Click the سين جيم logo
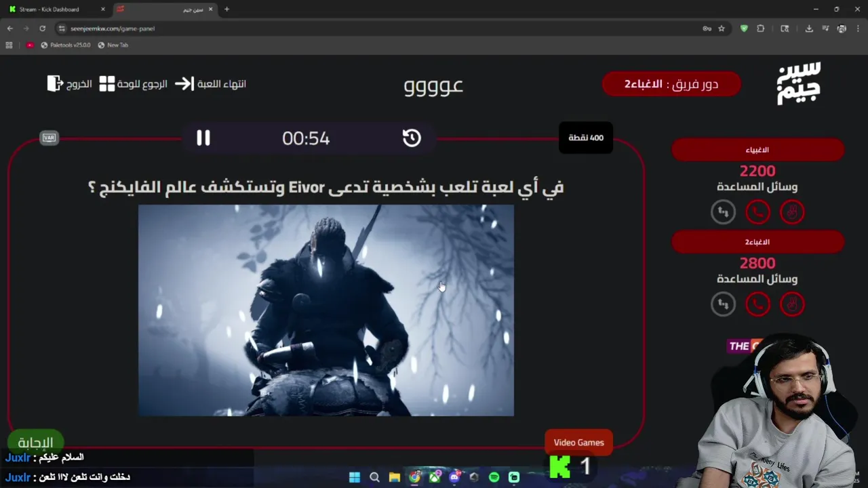 [799, 83]
